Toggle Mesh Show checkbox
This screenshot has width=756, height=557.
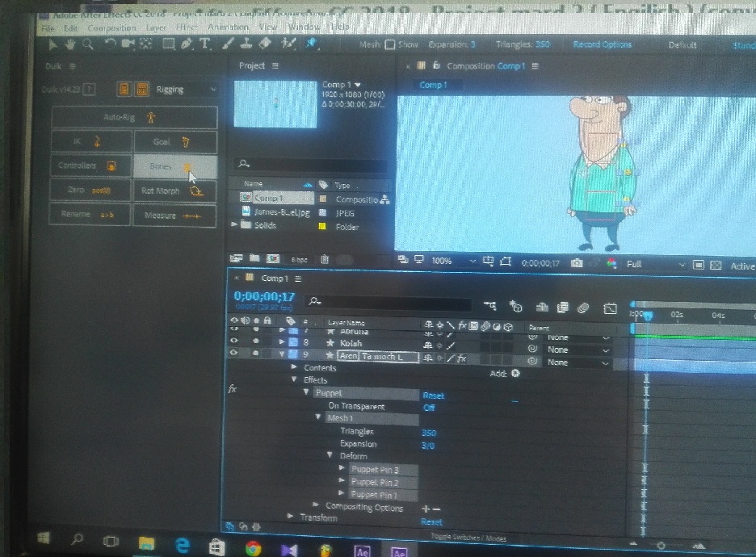tap(390, 44)
